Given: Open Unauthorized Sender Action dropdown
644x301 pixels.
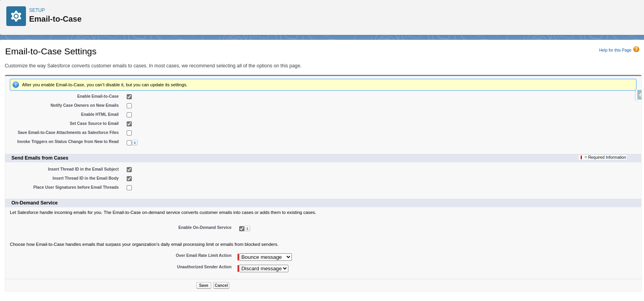Looking at the screenshot, I should 264,269.
